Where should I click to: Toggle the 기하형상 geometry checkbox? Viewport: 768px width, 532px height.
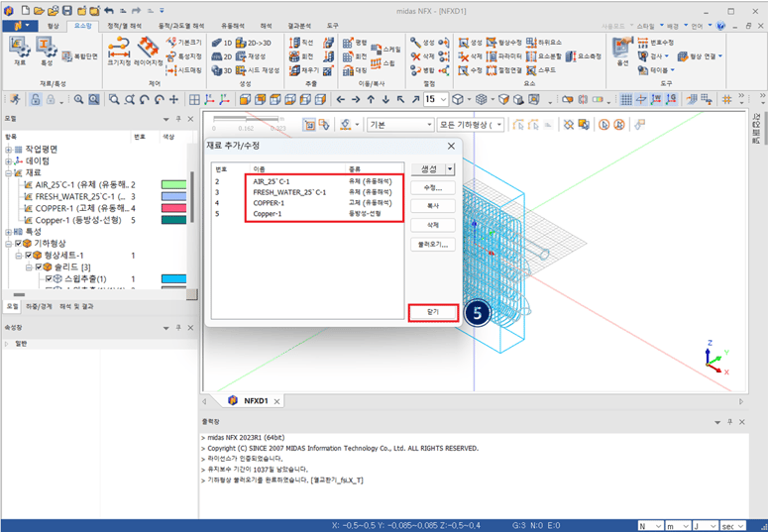coord(18,244)
